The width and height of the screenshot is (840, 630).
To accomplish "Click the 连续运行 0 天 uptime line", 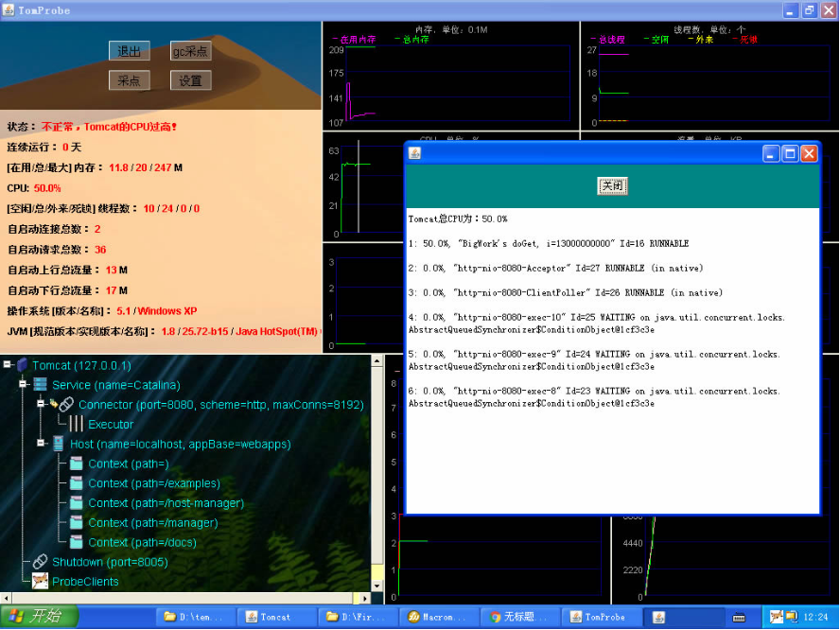I will (x=44, y=148).
